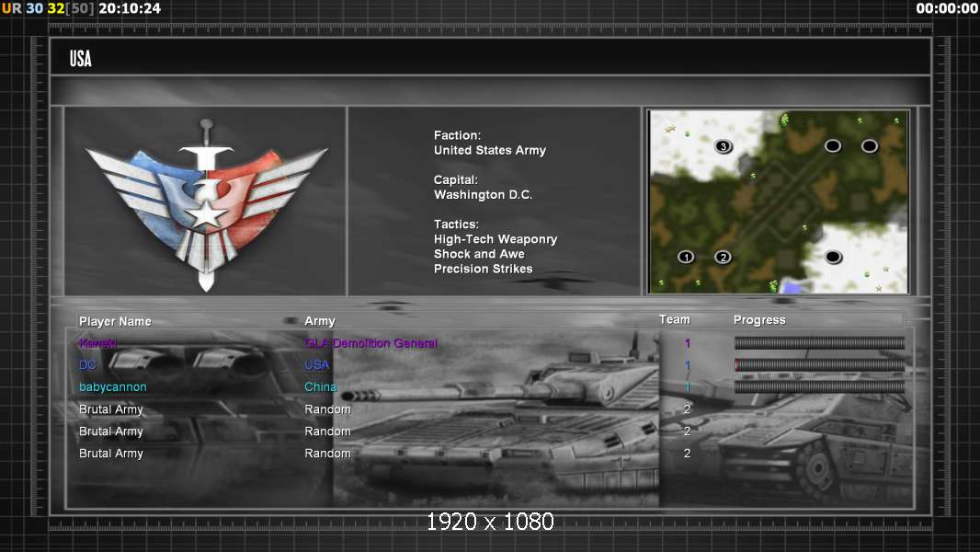Select player babycannon in the list
The height and width of the screenshot is (552, 980).
click(113, 387)
